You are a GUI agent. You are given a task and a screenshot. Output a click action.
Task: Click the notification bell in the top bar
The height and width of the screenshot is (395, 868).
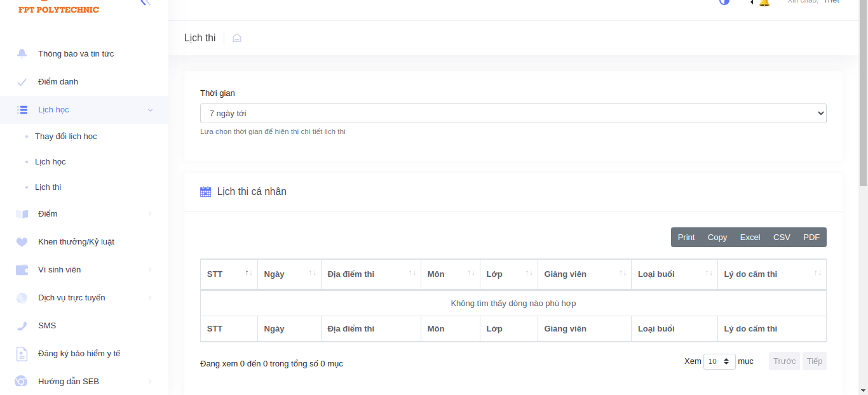(x=764, y=2)
